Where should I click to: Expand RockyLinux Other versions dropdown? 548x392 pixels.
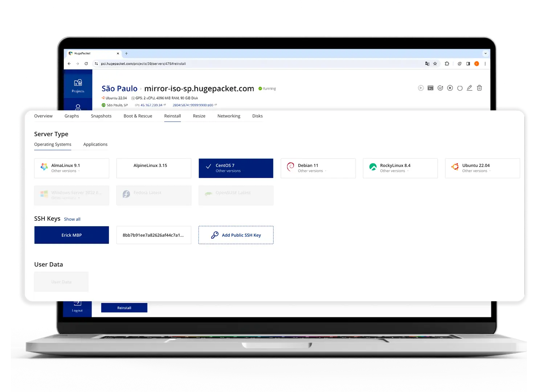[x=394, y=171]
